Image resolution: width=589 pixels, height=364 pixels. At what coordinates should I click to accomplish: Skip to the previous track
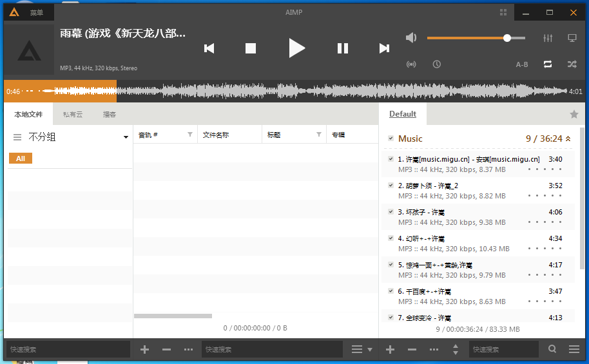point(209,48)
